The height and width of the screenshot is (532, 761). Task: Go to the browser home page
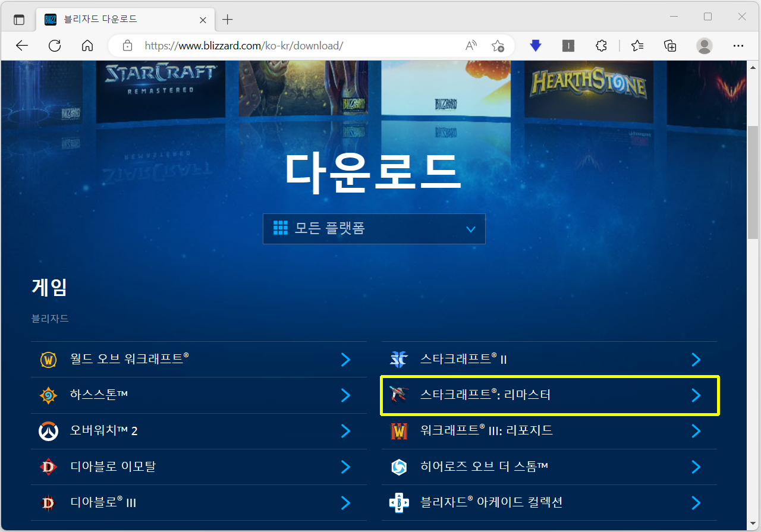click(x=87, y=46)
